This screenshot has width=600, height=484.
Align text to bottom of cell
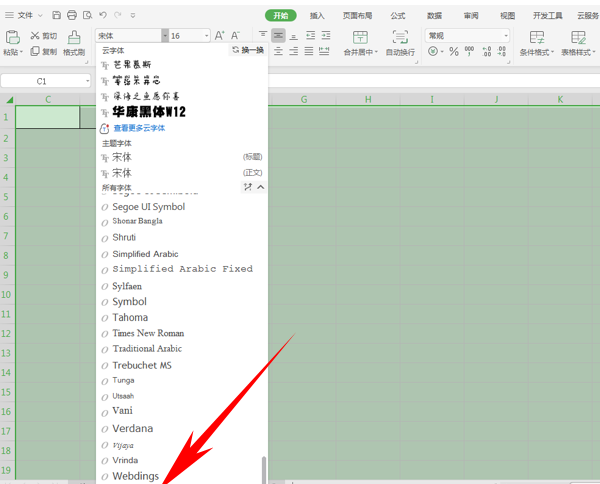point(293,36)
